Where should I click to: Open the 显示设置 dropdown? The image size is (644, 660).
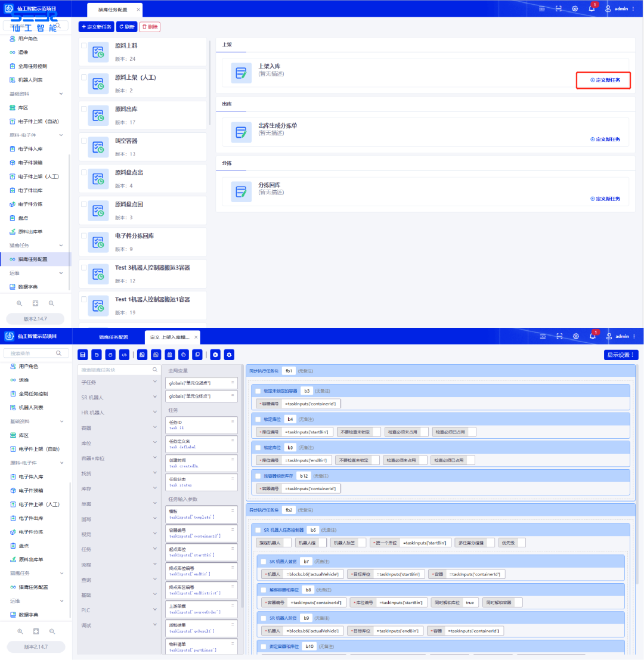(x=621, y=355)
